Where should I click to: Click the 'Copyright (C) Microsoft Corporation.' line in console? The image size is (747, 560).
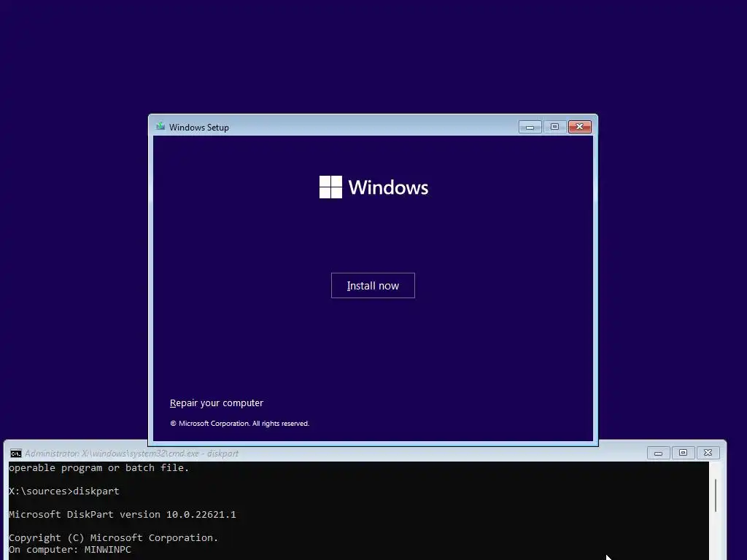coord(113,537)
